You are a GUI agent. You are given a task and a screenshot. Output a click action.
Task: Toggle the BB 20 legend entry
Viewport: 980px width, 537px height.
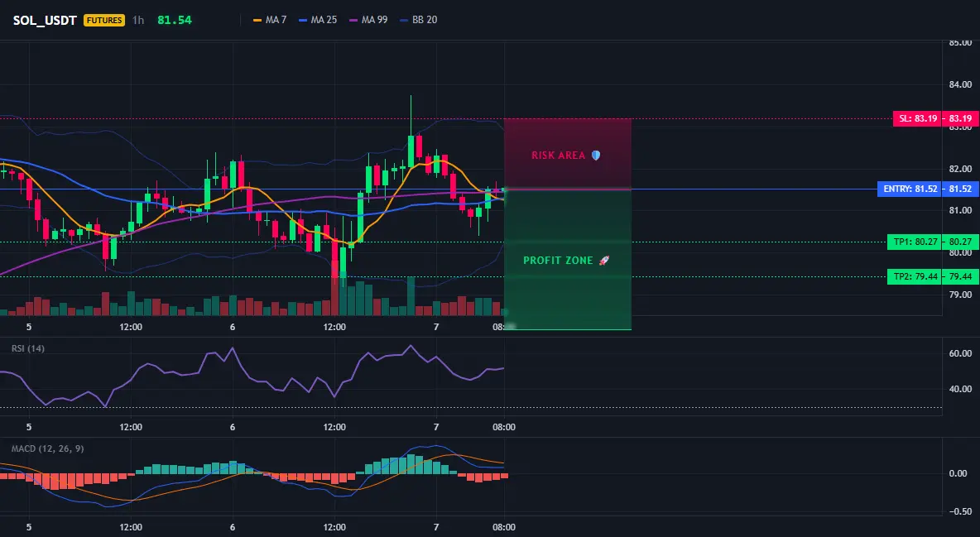[x=418, y=20]
